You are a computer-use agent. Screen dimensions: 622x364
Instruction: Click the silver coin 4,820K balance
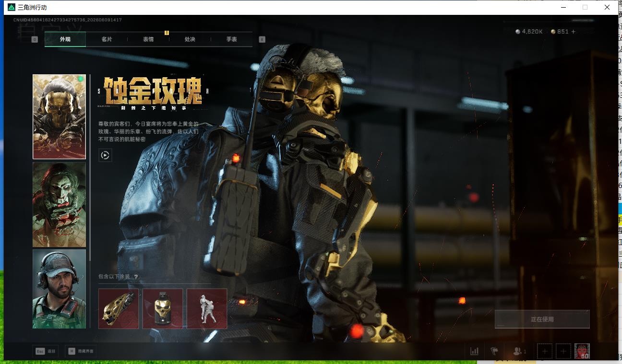point(529,32)
